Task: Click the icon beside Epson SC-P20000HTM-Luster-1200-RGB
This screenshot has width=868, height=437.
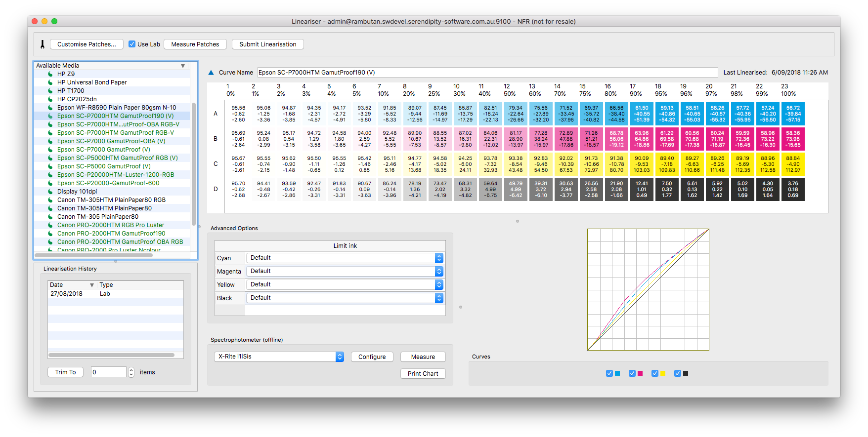Action: click(50, 175)
